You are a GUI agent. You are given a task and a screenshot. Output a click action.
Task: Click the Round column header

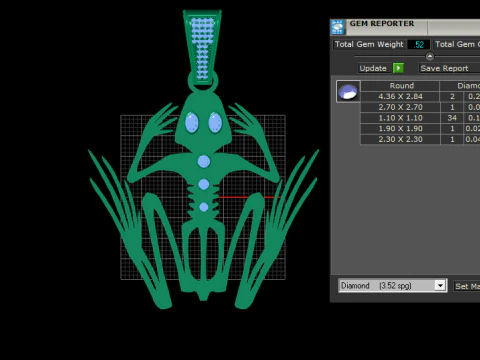click(x=400, y=86)
